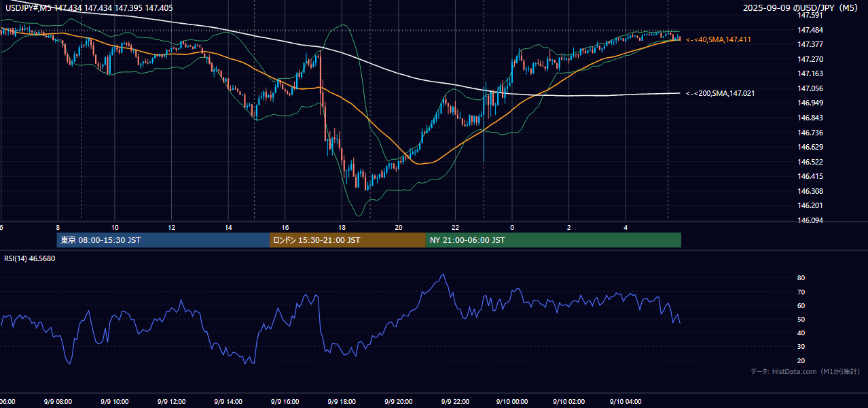Click hour label 16 under the price chart
This screenshot has width=868, height=408.
tap(285, 227)
